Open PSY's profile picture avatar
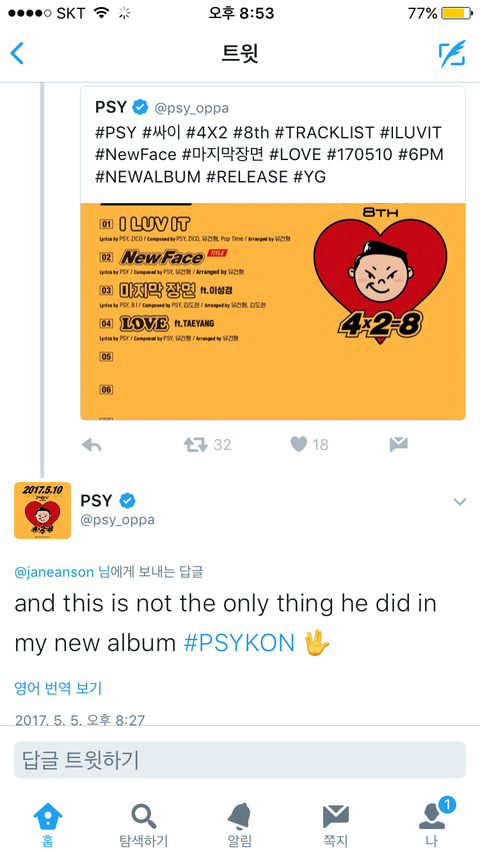 (x=42, y=510)
